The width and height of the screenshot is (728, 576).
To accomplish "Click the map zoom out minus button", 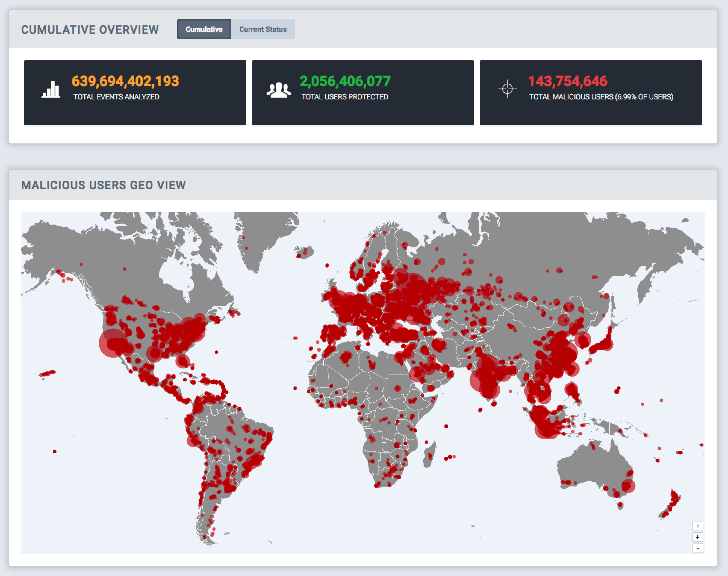I will [x=698, y=548].
